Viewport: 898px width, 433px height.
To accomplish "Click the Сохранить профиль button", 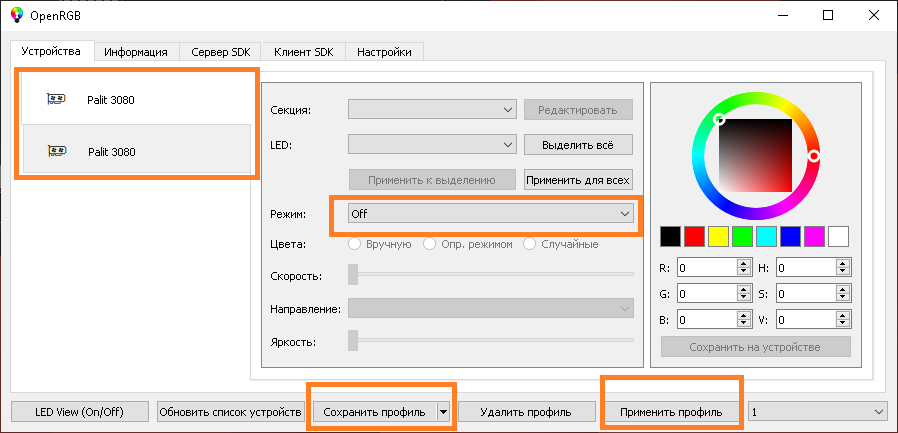I will (375, 412).
